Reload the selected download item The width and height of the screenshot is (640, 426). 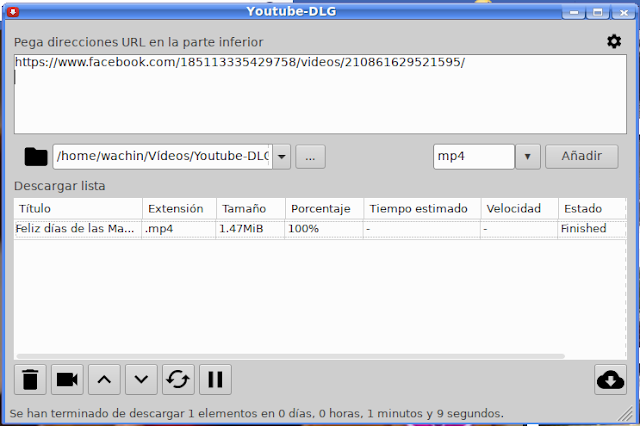(x=178, y=379)
